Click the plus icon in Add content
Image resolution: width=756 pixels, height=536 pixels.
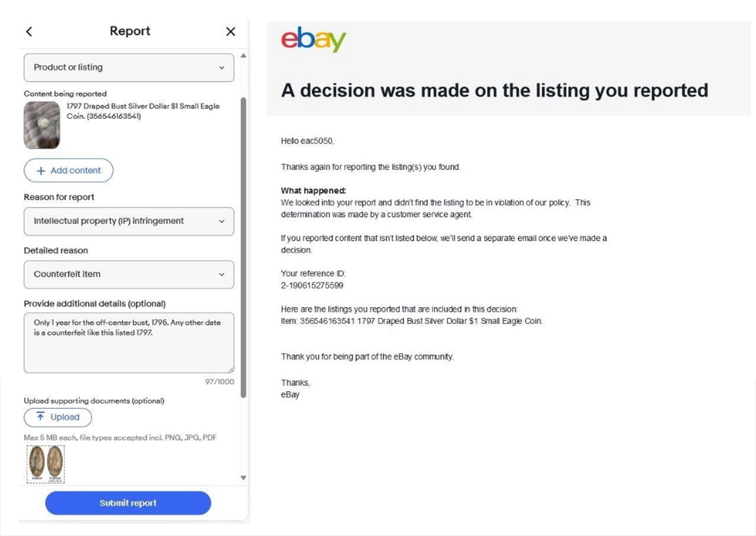41,170
